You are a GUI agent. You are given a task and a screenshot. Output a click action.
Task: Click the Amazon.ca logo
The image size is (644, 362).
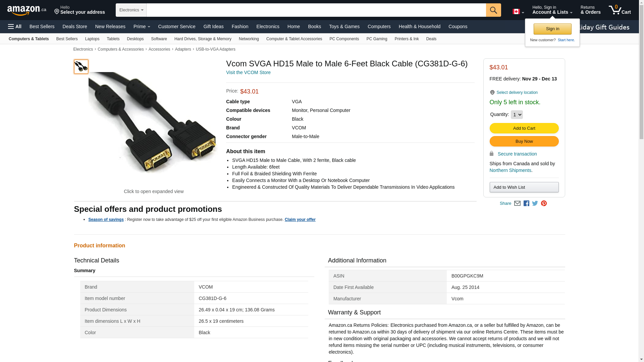(x=26, y=10)
